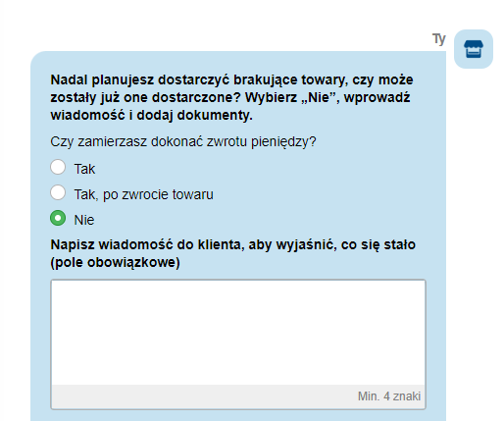Click the "Nie" option label text
This screenshot has height=421, width=504.
84,220
